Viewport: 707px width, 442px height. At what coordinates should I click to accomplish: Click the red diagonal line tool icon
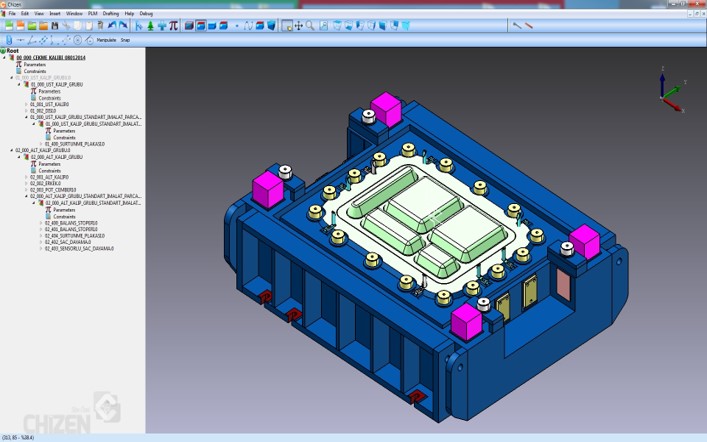528,26
